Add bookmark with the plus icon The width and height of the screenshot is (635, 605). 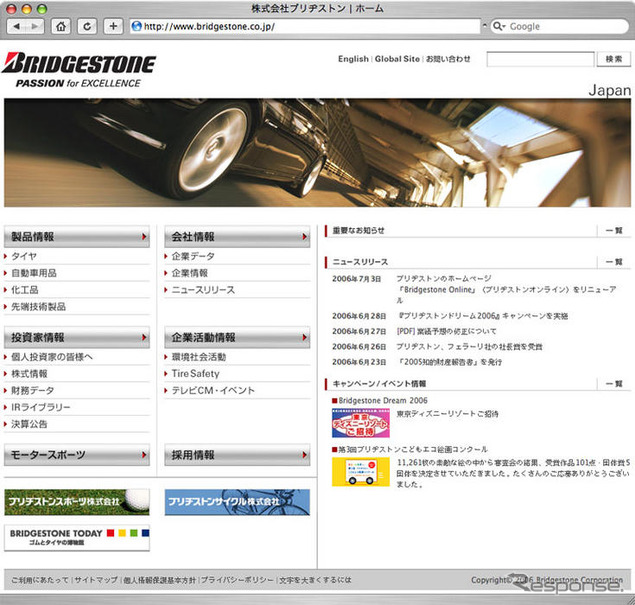(113, 26)
